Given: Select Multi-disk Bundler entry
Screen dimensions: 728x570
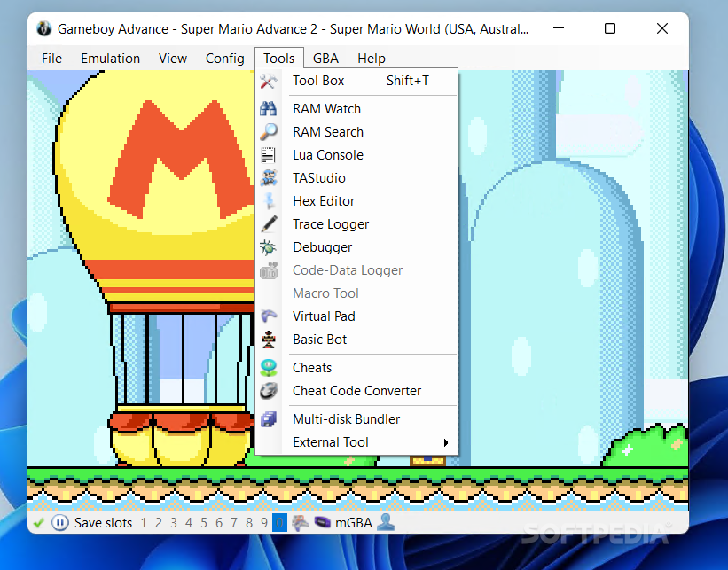Looking at the screenshot, I should (x=356, y=419).
